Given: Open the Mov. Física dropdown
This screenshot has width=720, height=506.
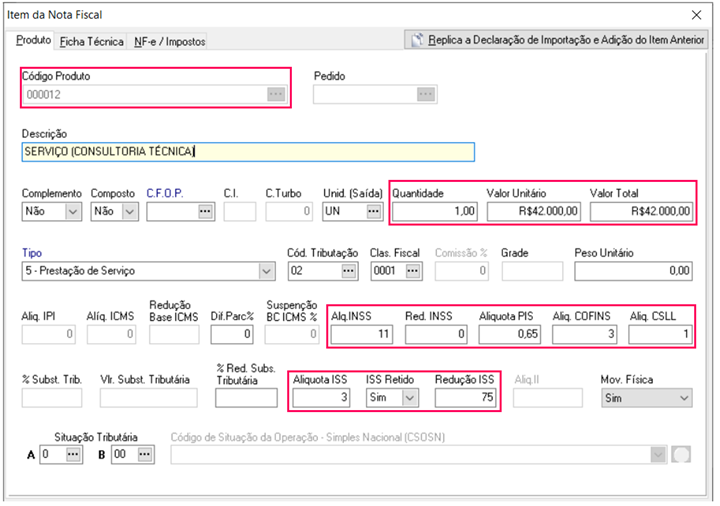Looking at the screenshot, I should click(x=683, y=398).
